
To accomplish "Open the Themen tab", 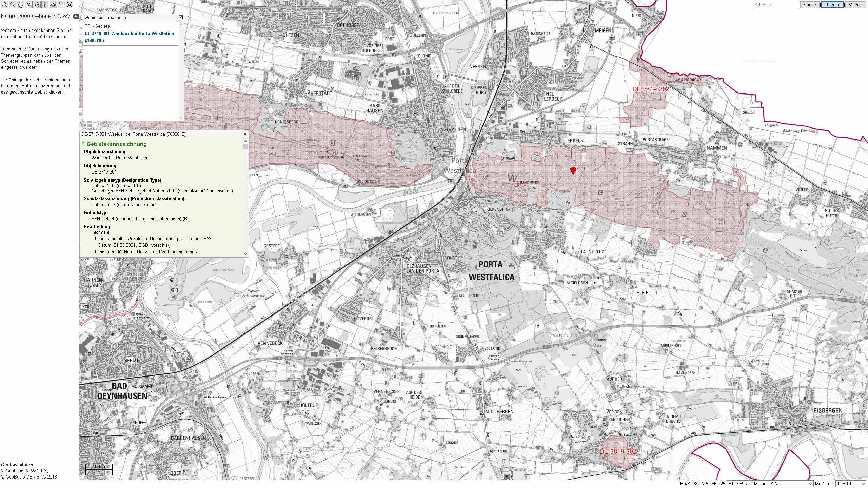I will [832, 5].
